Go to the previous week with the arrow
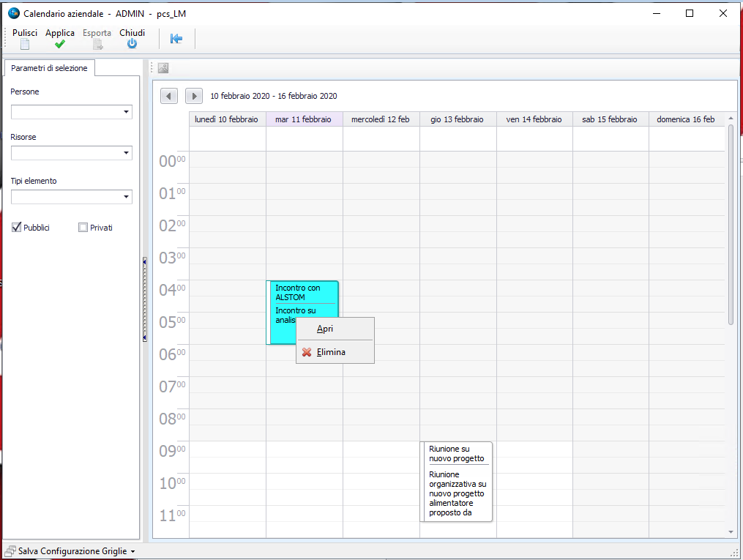 click(x=169, y=96)
